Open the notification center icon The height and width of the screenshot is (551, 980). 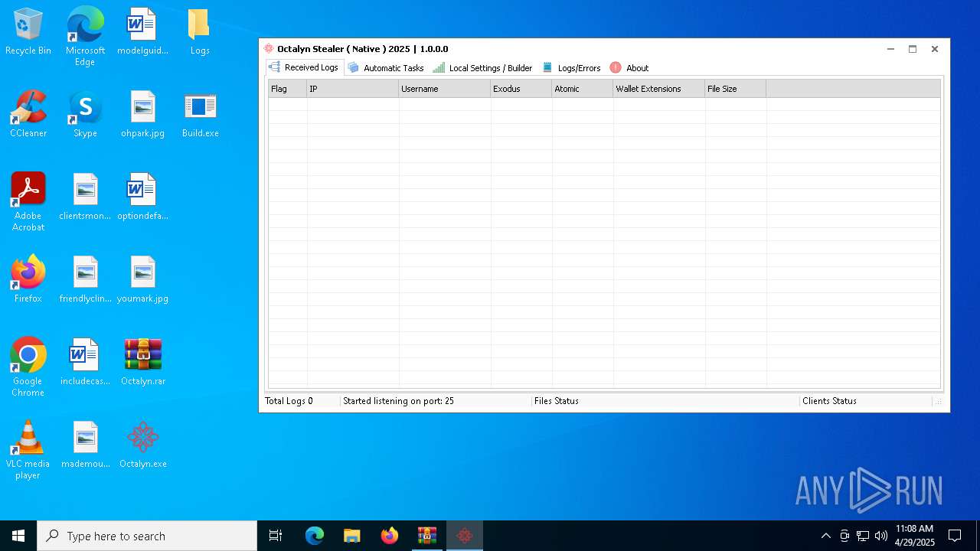click(955, 536)
